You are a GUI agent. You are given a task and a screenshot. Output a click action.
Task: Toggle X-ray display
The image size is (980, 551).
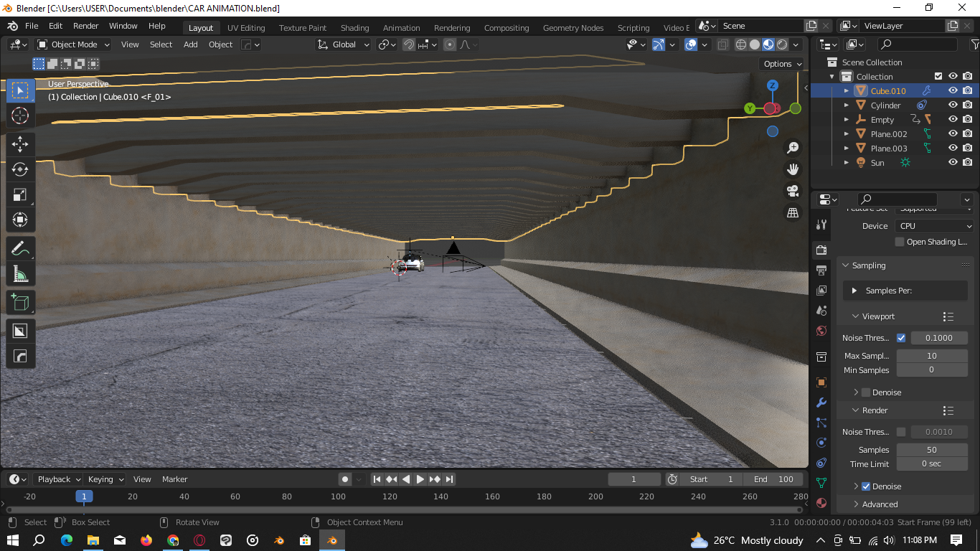(x=722, y=44)
